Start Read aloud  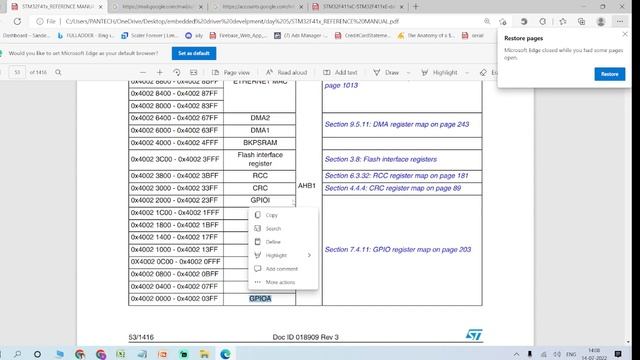pos(286,72)
